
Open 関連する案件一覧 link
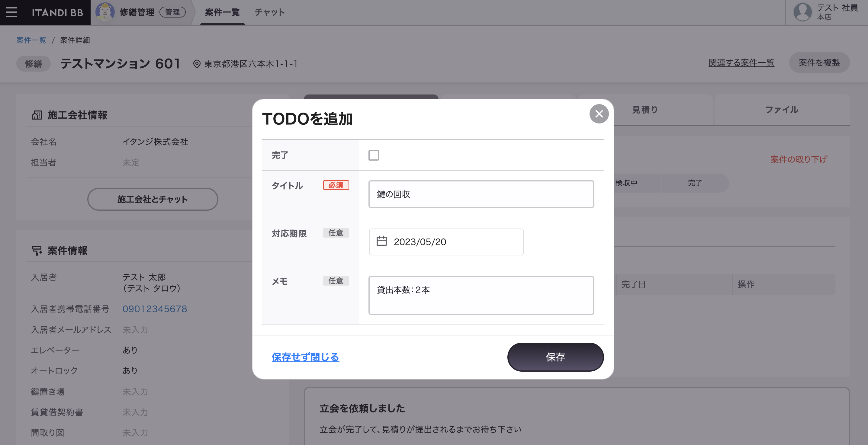pos(741,63)
